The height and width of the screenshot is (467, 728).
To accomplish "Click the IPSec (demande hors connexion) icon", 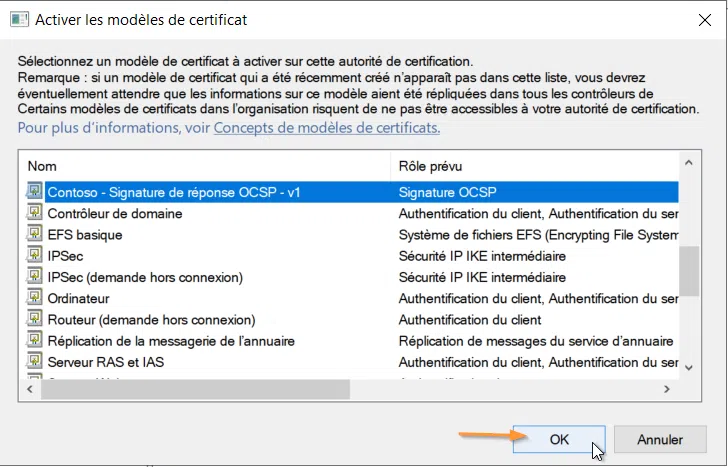I will (35, 277).
